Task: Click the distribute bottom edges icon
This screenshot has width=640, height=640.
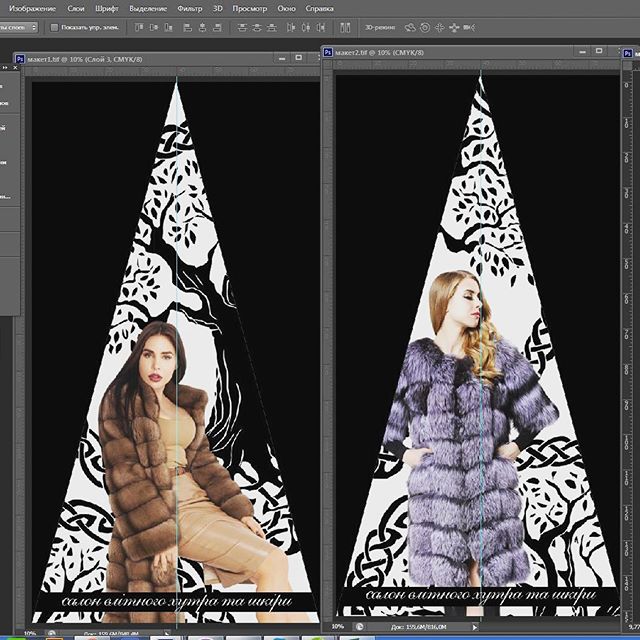Action: (271, 28)
